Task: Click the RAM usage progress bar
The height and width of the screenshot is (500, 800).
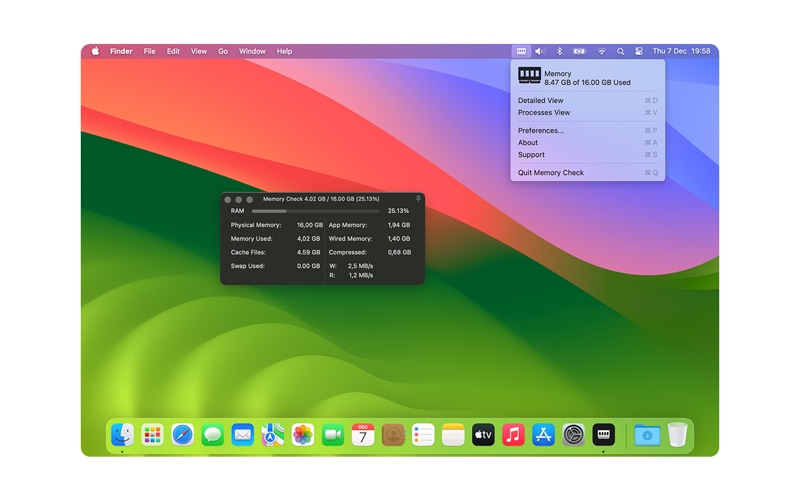Action: click(316, 211)
